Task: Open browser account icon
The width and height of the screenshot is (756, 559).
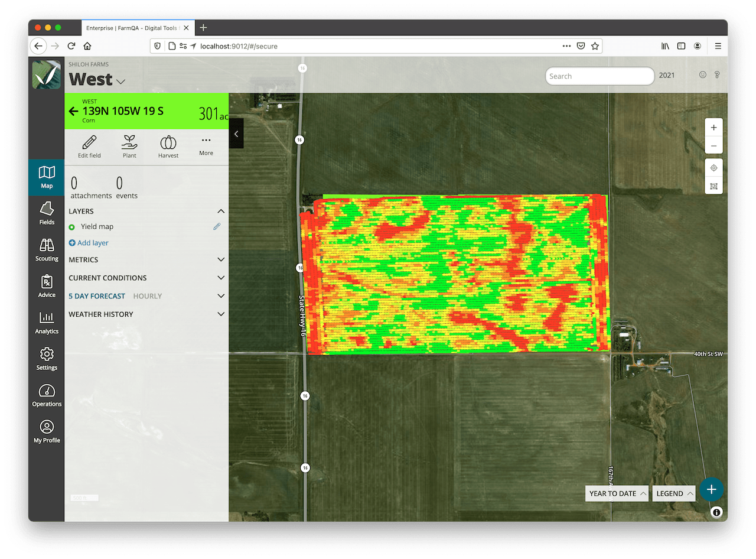Action: [698, 46]
